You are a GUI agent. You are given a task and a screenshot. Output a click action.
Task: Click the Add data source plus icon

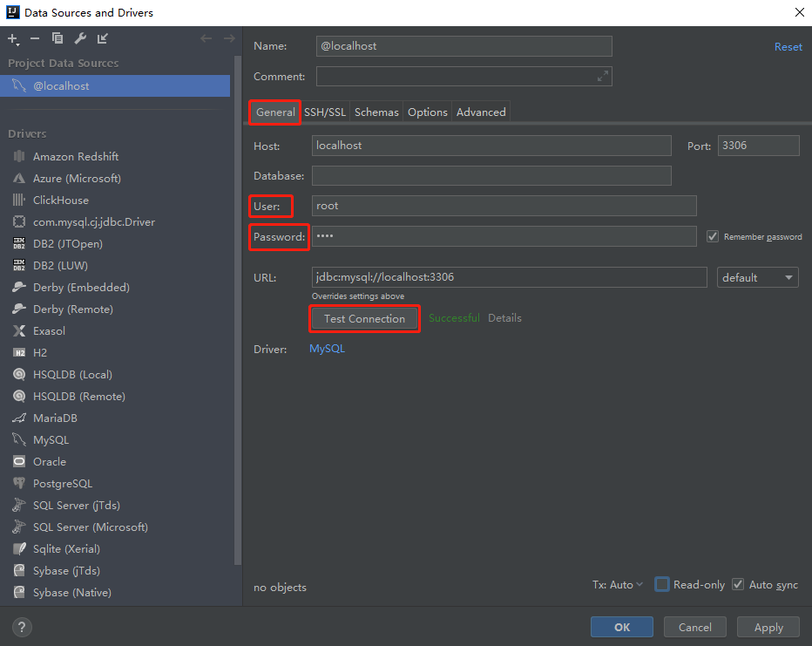pos(13,39)
